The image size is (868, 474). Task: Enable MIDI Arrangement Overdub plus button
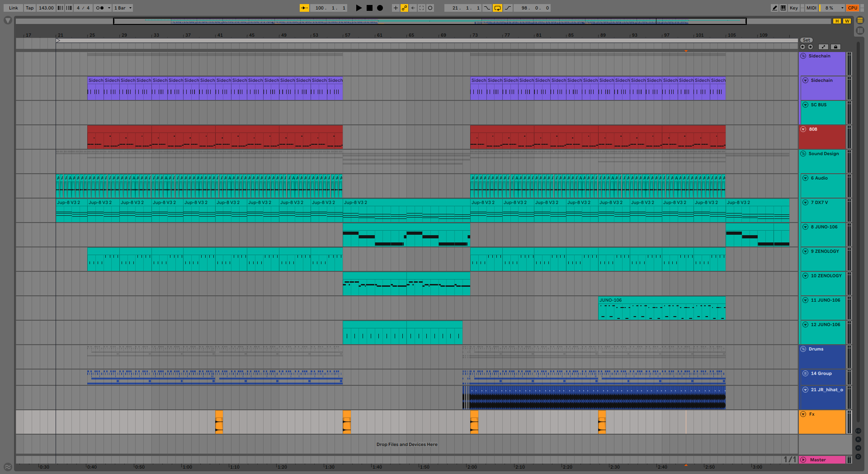point(396,8)
